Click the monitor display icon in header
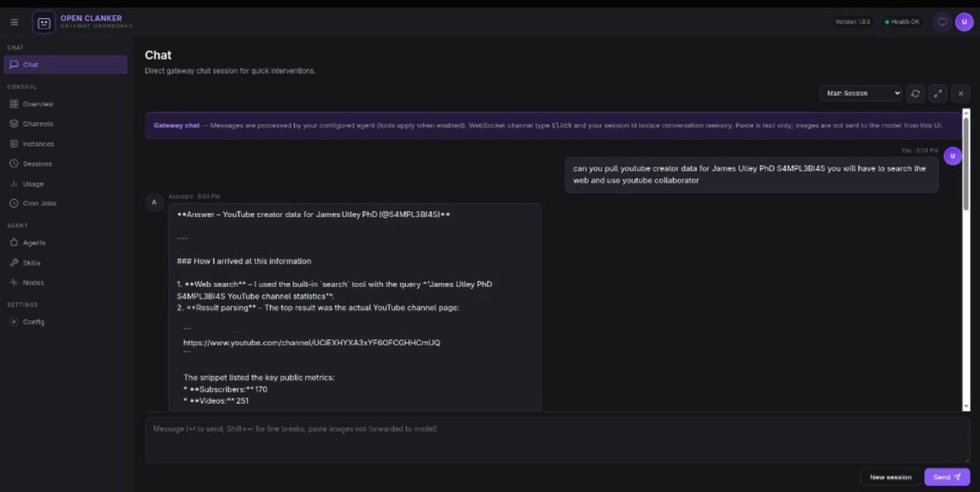 (942, 22)
